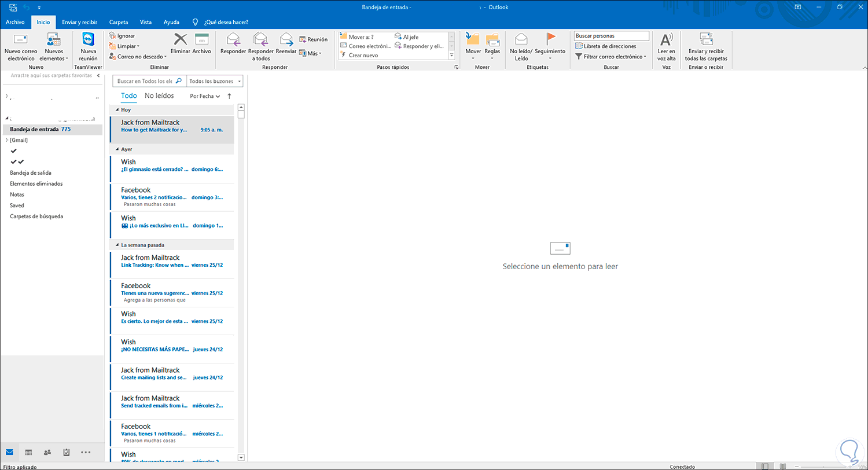
Task: Forward the message with Reenviar
Action: tap(286, 44)
